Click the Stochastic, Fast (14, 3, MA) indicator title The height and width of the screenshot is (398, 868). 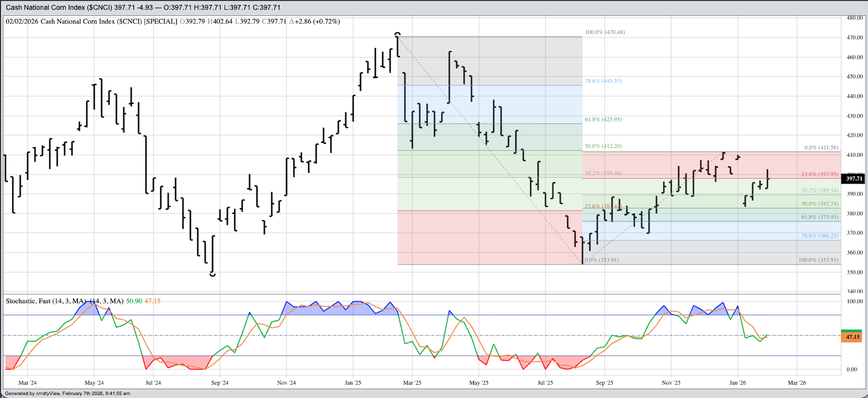point(45,301)
